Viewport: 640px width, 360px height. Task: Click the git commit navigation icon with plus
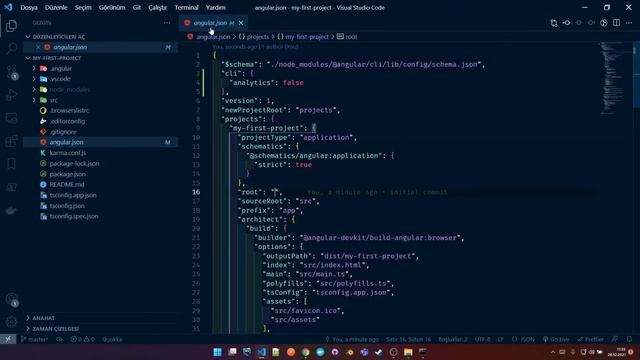pos(566,23)
